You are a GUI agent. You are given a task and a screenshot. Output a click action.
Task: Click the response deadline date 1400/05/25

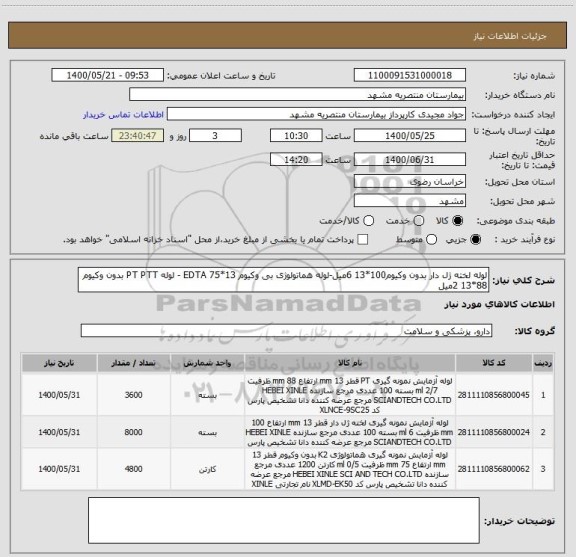pos(410,135)
